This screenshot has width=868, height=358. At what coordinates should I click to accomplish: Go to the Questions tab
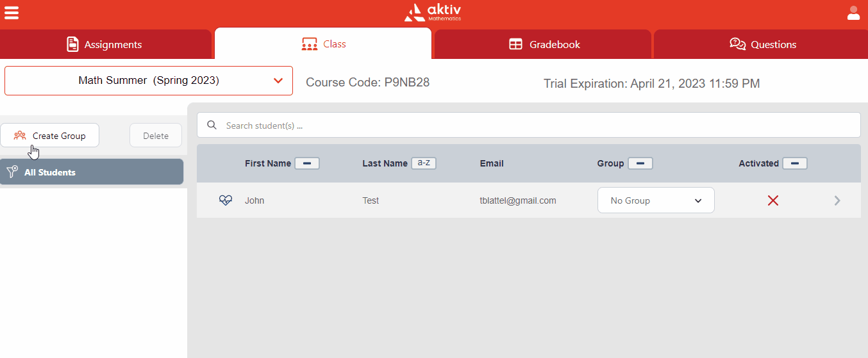click(761, 44)
